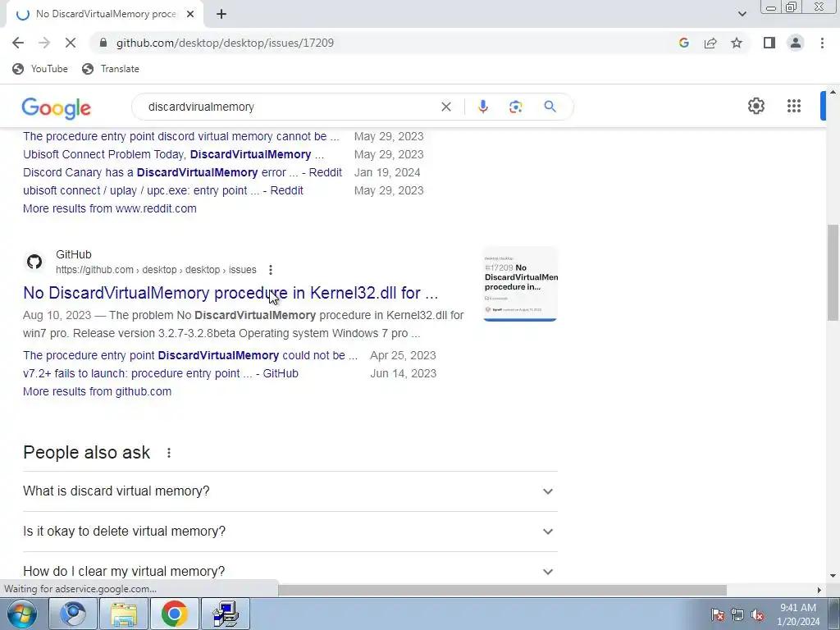Click the forward navigation arrow
This screenshot has height=630, width=840.
coord(44,43)
